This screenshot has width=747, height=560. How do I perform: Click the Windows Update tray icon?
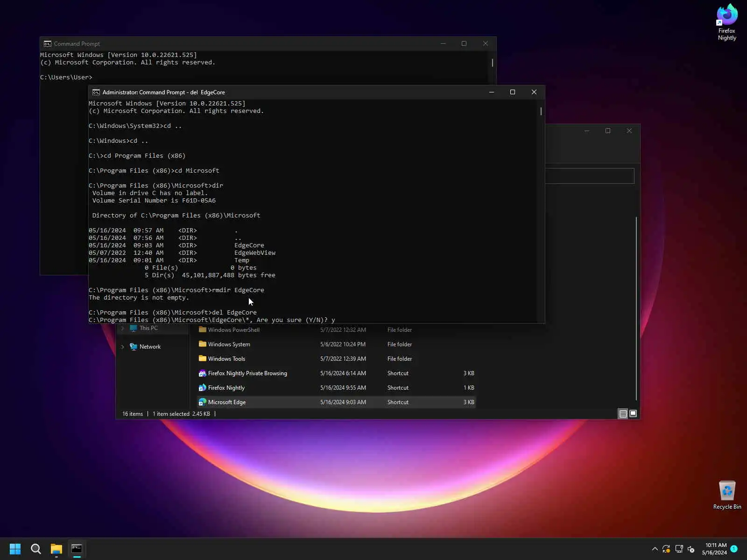tap(666, 549)
